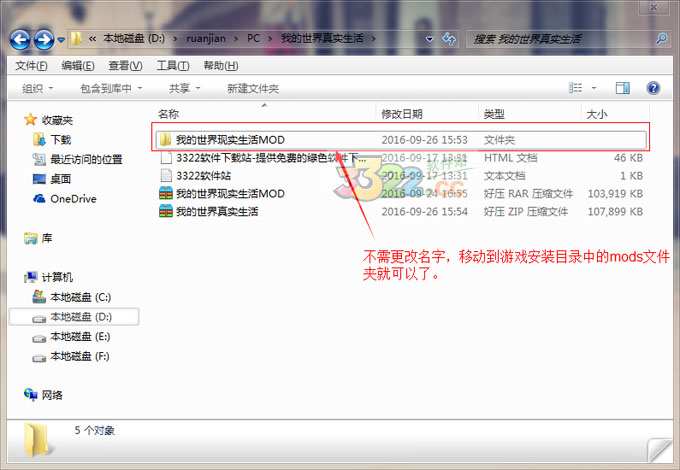This screenshot has height=470, width=680.
Task: Open the 包含到库中 dropdown
Action: (x=111, y=88)
